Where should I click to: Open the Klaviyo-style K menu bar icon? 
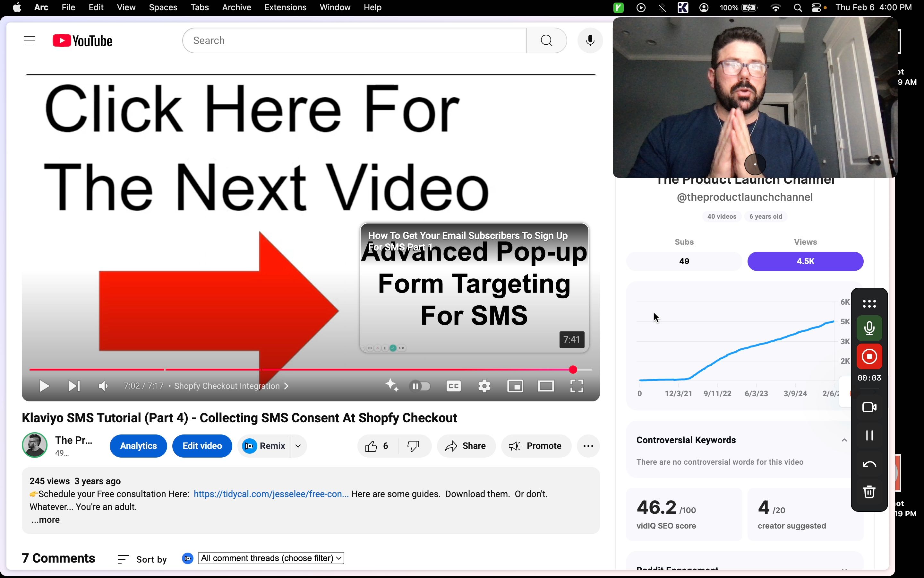(683, 8)
